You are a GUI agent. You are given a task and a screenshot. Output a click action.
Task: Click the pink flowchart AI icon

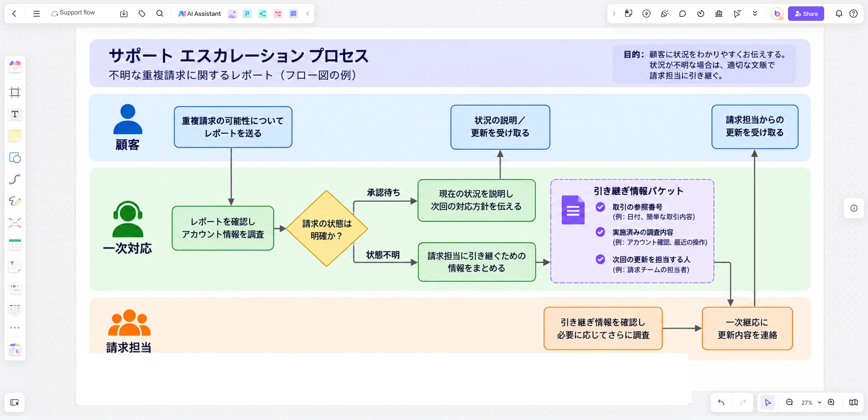click(278, 14)
